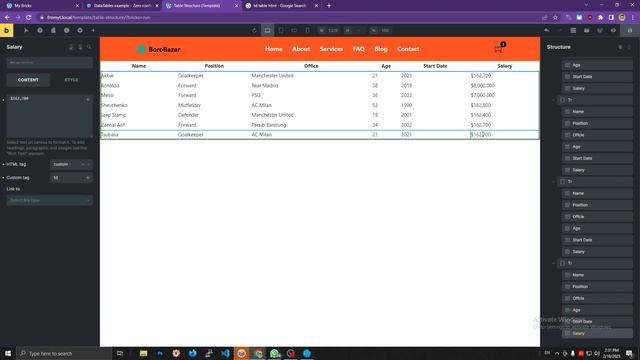Open File Explorer from the taskbar

(143, 353)
